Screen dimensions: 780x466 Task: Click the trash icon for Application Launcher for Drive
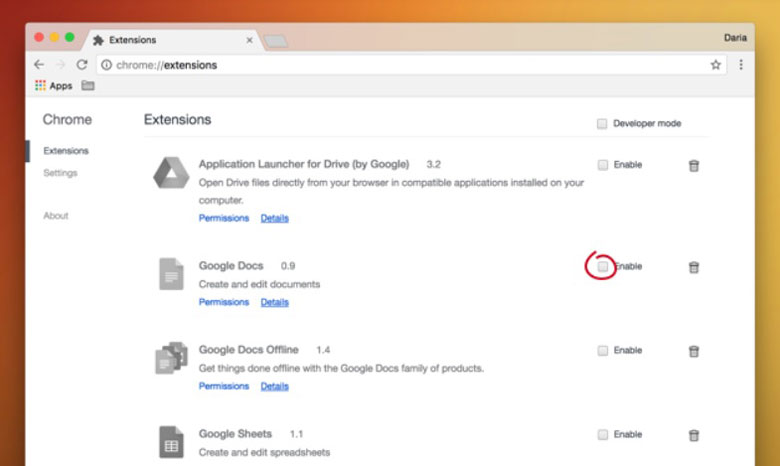point(693,166)
